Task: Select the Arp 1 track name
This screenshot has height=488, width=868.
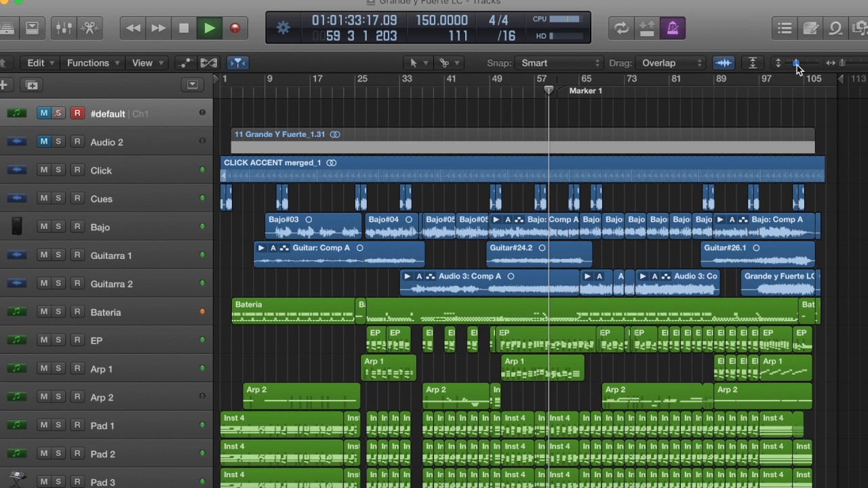Action: 102,369
